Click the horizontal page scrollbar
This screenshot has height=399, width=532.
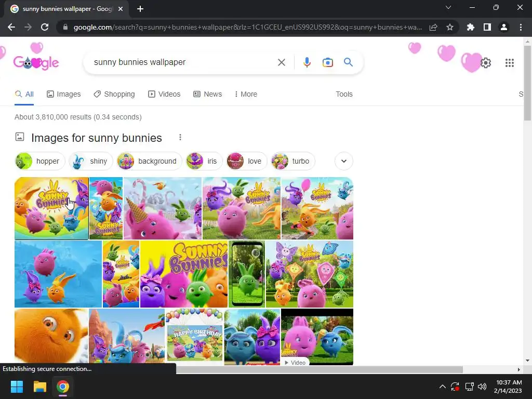coord(319,369)
